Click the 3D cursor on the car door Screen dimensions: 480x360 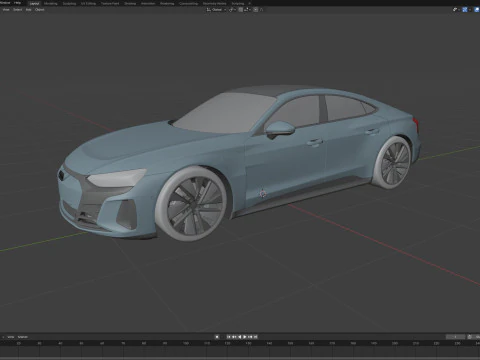[x=263, y=193]
